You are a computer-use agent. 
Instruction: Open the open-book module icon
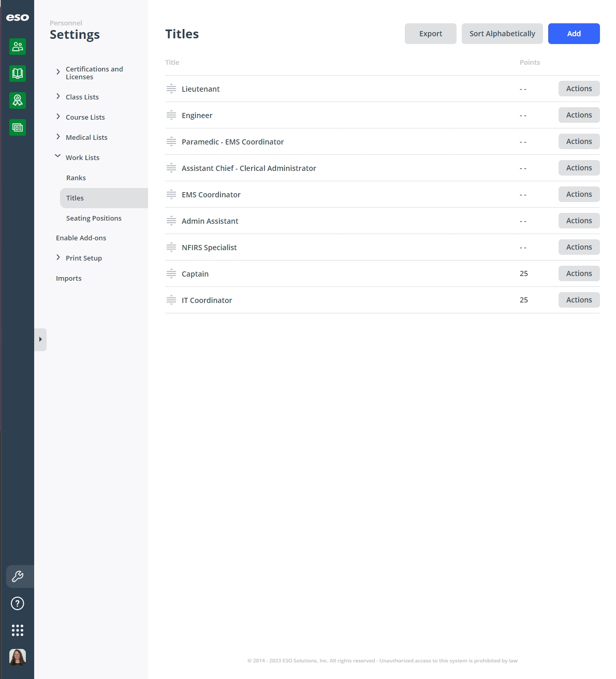tap(18, 74)
